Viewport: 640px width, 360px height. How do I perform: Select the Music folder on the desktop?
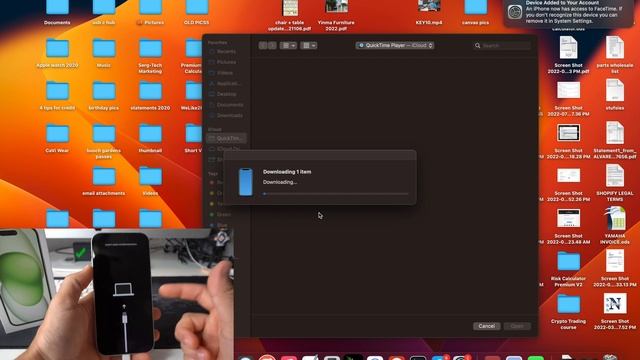tap(104, 53)
